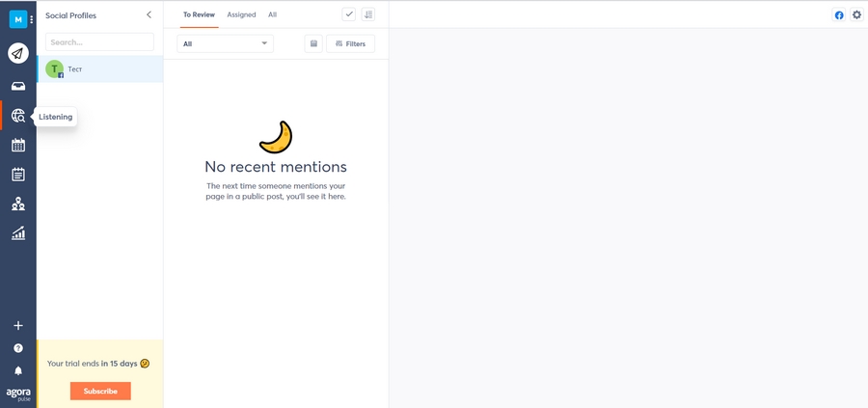This screenshot has width=868, height=408.
Task: Click the Filters button
Action: [350, 43]
